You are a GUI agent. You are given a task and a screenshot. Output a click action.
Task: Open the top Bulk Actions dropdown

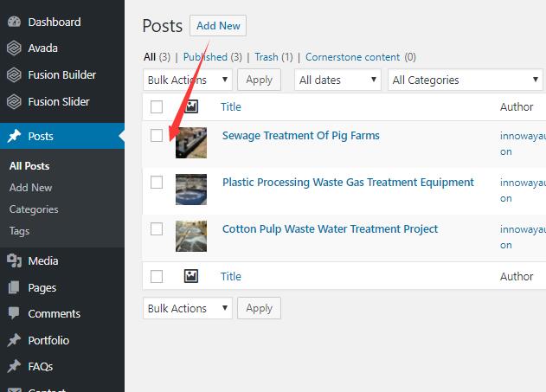click(188, 80)
